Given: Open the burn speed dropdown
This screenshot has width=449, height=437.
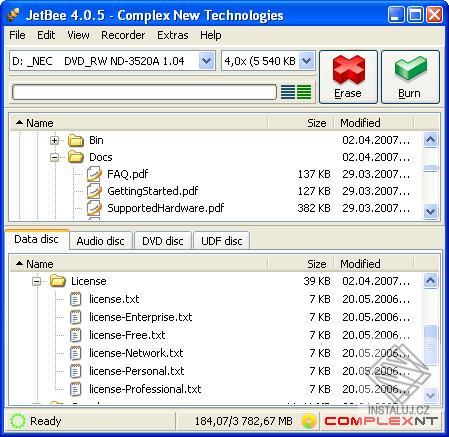Looking at the screenshot, I should 306,61.
